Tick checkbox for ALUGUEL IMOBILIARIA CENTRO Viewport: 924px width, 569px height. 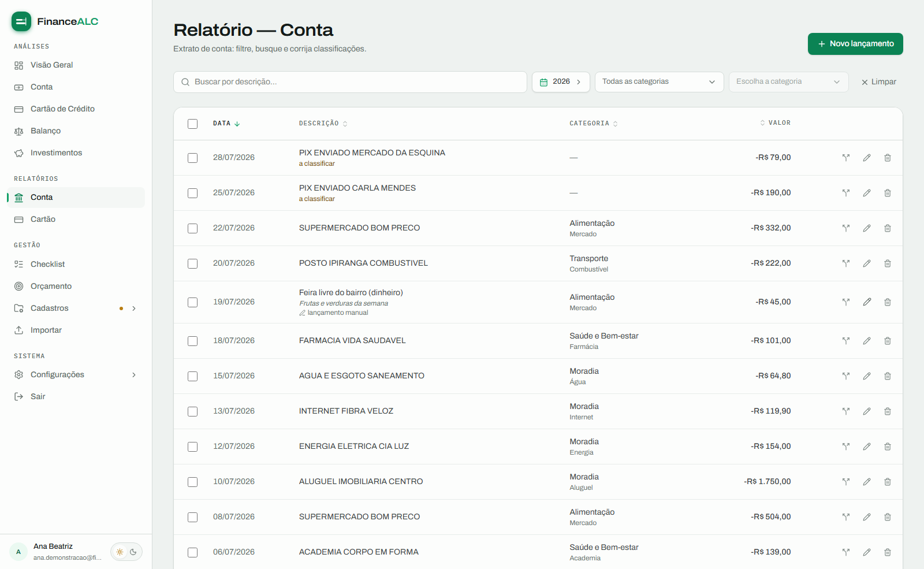click(x=193, y=482)
